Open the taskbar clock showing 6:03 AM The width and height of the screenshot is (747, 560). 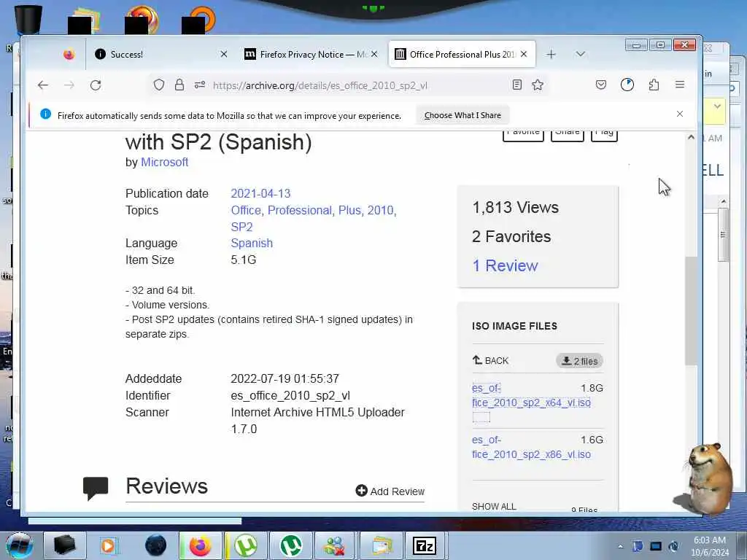tap(710, 546)
